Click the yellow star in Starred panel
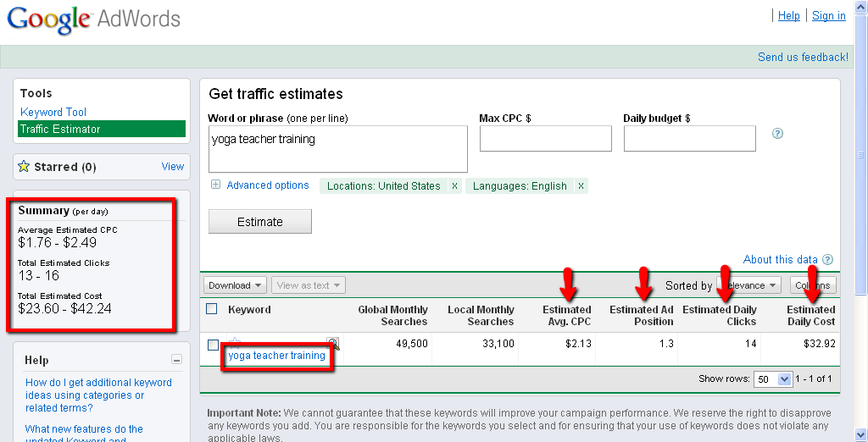 (24, 167)
